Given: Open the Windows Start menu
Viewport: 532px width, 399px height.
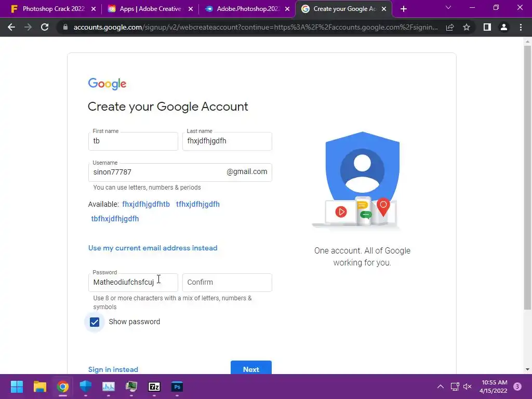Looking at the screenshot, I should coord(17,387).
